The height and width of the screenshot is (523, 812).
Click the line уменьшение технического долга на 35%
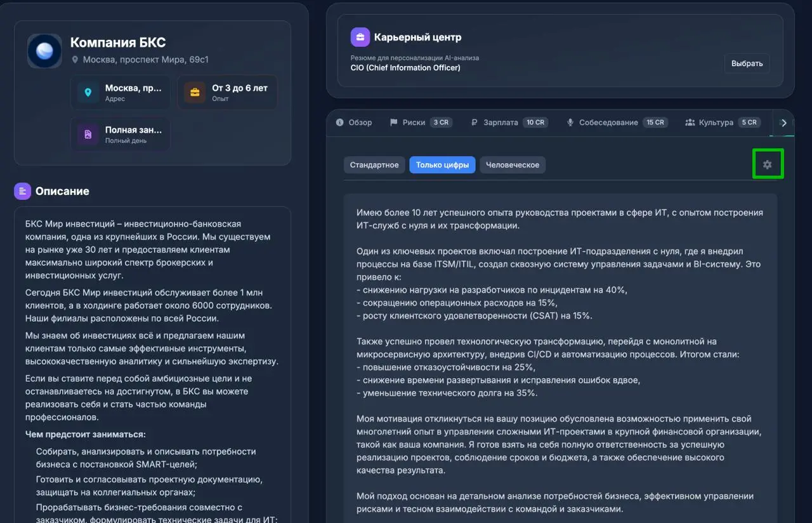(447, 393)
